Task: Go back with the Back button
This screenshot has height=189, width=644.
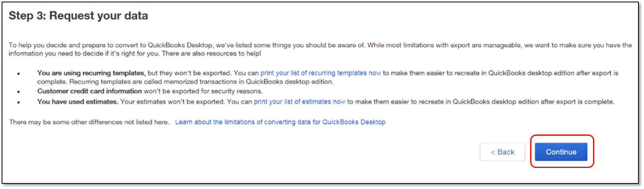Action: pyautogui.click(x=502, y=152)
